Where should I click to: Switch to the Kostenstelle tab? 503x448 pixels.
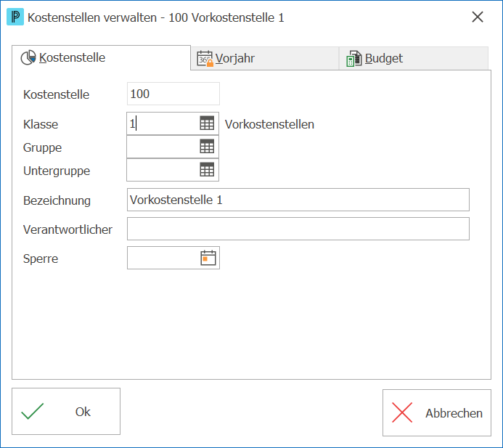(x=101, y=58)
